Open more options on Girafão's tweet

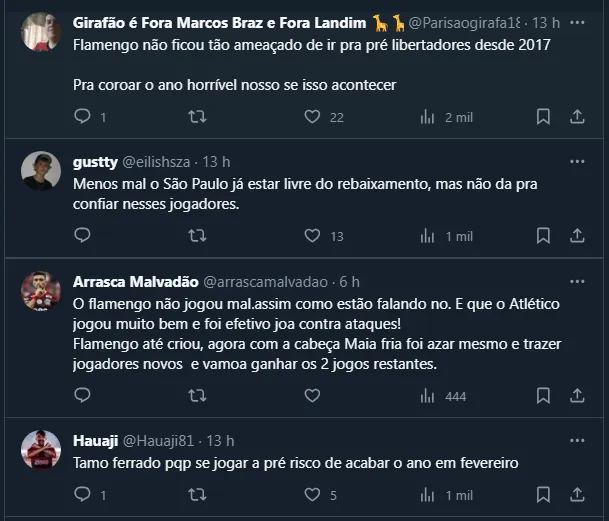577,22
